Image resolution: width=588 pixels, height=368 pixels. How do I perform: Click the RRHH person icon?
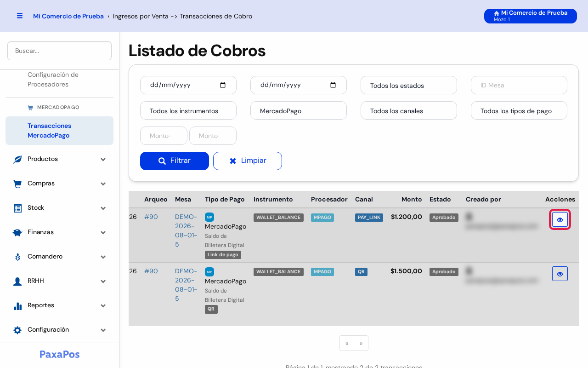(17, 281)
